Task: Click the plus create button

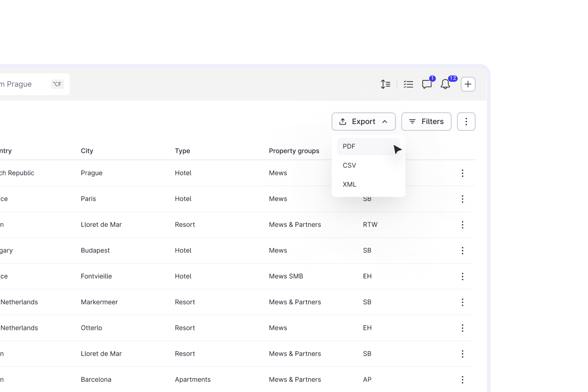Action: (x=468, y=84)
